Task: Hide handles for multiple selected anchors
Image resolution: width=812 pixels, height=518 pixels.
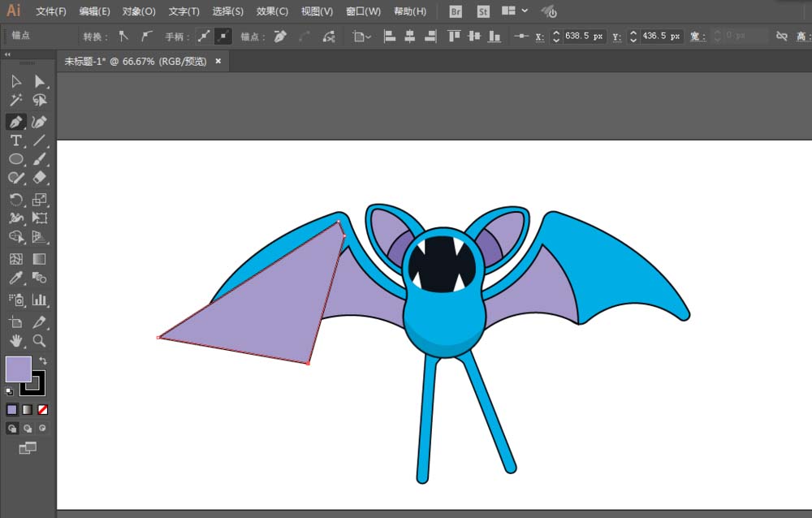Action: (223, 37)
